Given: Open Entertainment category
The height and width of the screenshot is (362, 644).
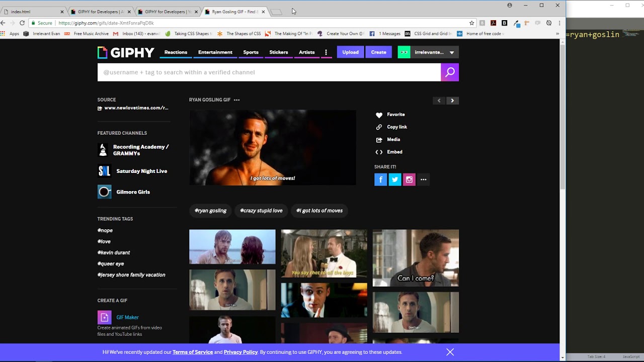Looking at the screenshot, I should [215, 52].
